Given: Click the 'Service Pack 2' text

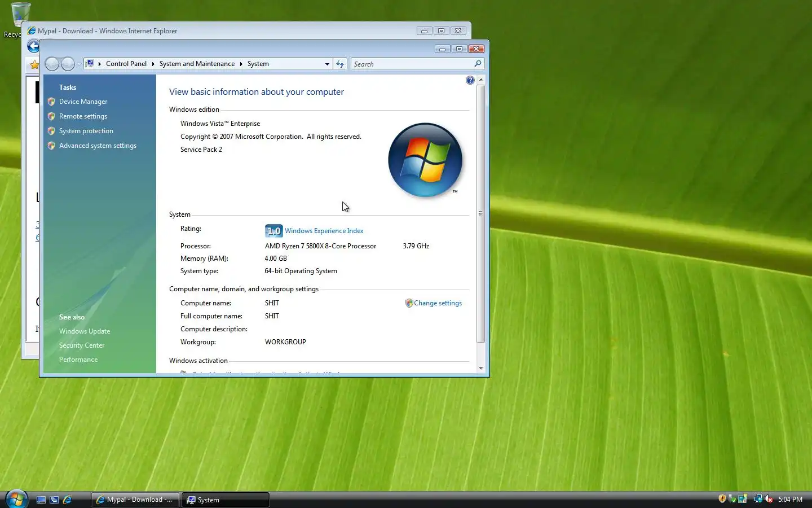Looking at the screenshot, I should pyautogui.click(x=201, y=150).
